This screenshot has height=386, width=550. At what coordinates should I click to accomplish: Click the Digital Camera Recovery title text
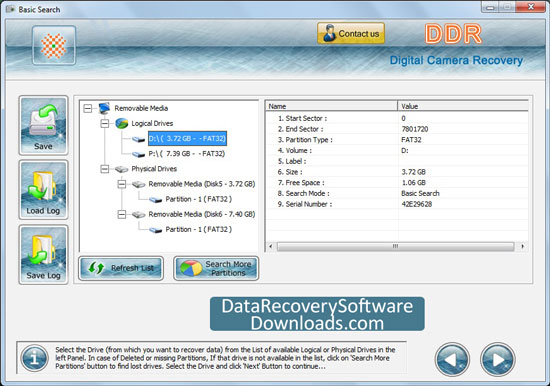456,60
